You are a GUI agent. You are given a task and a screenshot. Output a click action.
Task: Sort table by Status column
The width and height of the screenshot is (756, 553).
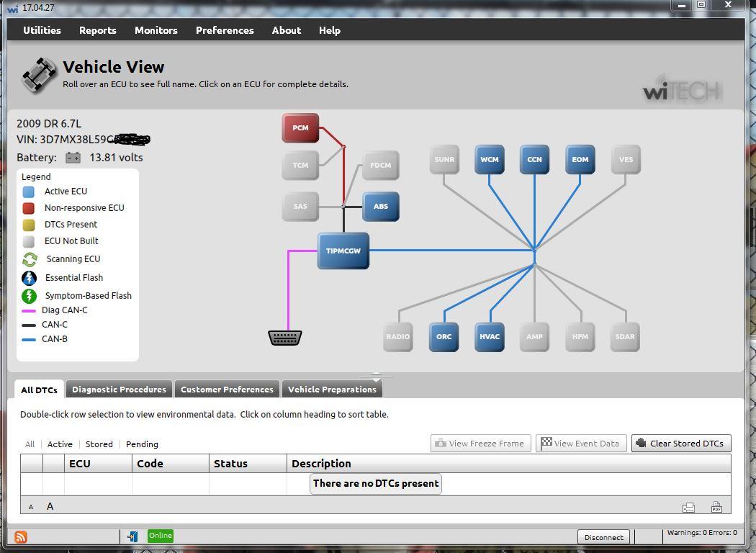[248, 463]
